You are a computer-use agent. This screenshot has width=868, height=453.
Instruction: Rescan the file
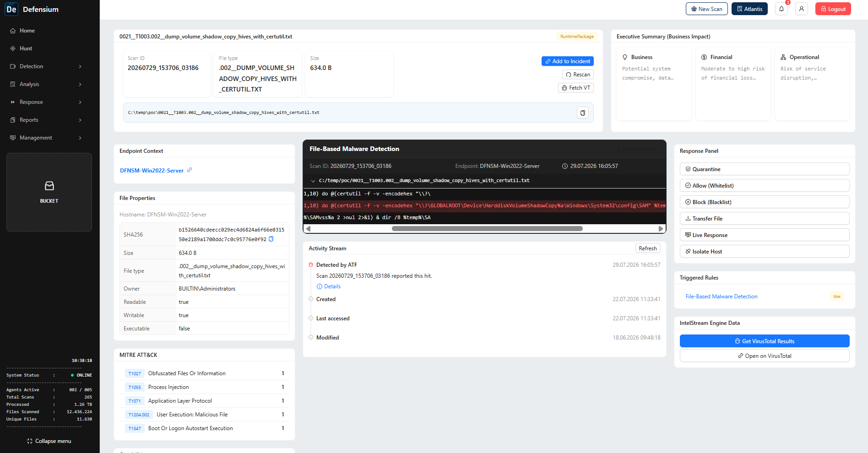578,75
